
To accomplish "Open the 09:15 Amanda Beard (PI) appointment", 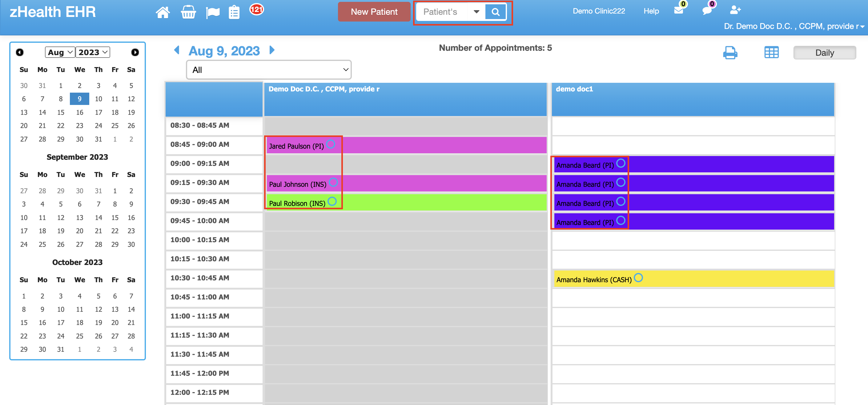I will (694, 184).
